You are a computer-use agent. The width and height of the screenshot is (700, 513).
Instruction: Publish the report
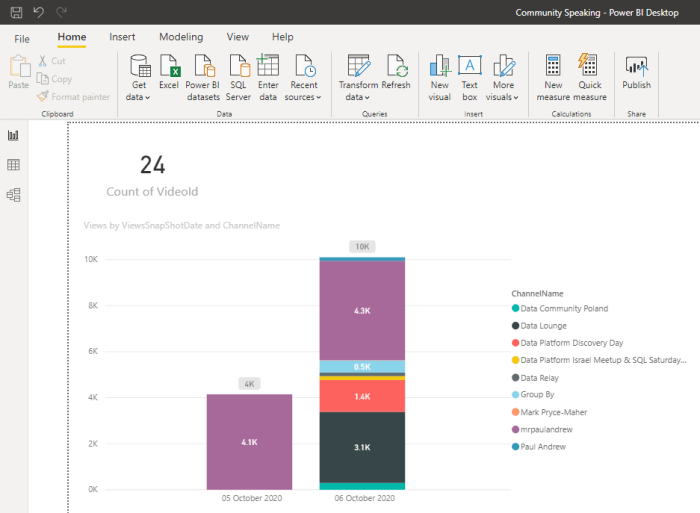pos(636,76)
